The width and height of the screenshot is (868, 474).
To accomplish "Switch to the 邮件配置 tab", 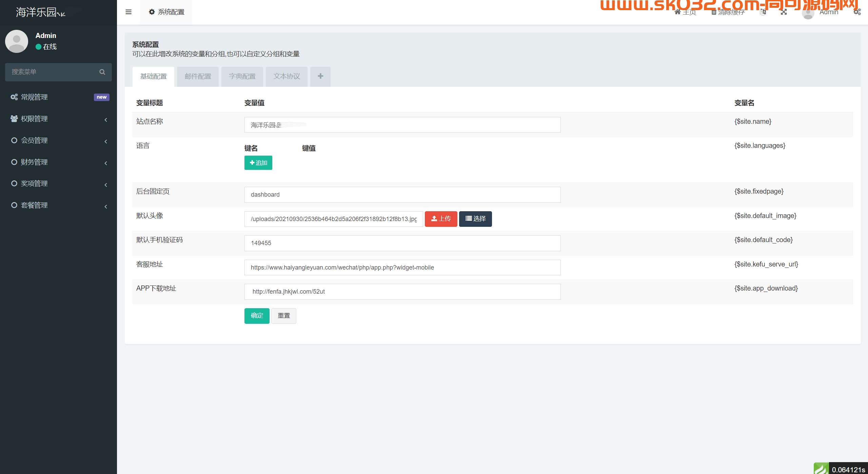I will [x=198, y=76].
